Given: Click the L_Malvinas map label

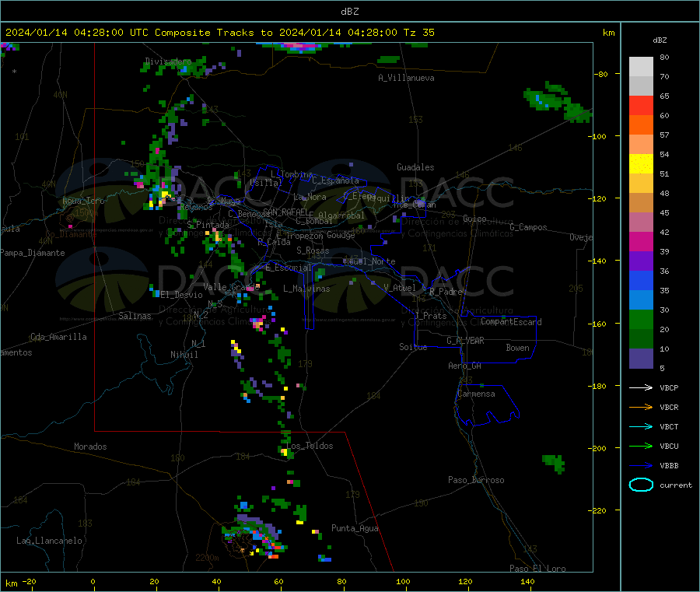Looking at the screenshot, I should tap(306, 289).
